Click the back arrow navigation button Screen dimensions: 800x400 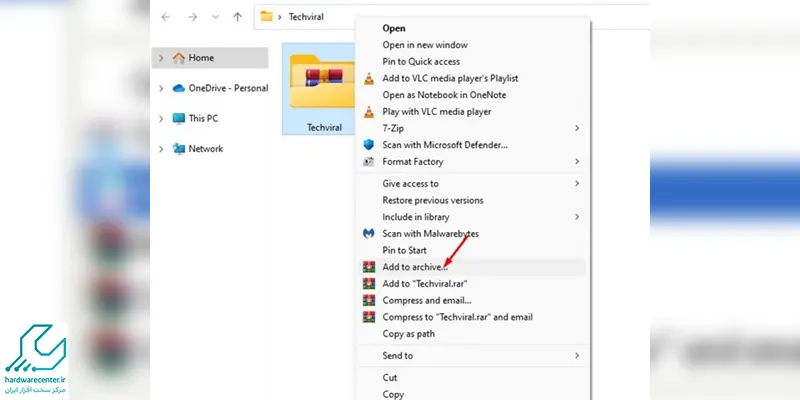(x=165, y=17)
